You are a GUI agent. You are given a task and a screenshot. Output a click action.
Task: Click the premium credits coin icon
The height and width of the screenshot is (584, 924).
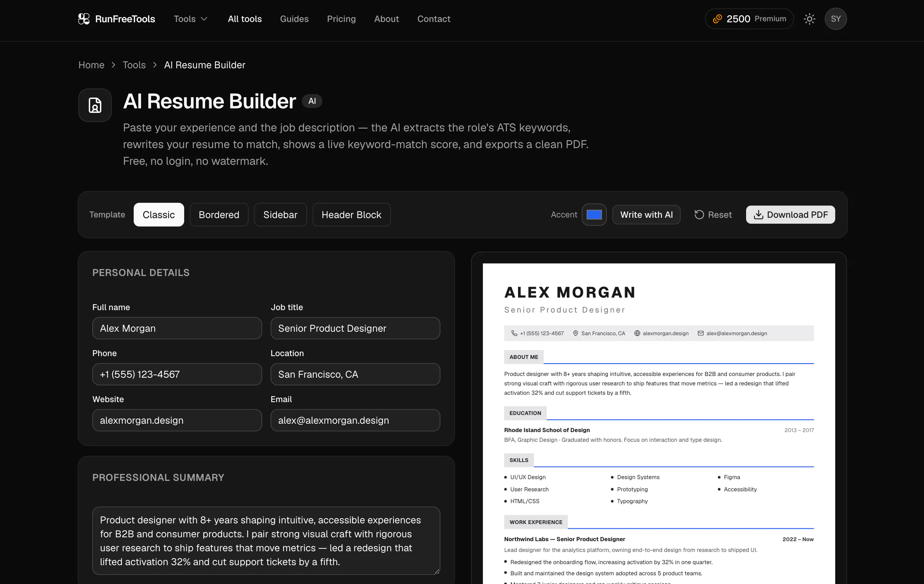[x=717, y=19]
